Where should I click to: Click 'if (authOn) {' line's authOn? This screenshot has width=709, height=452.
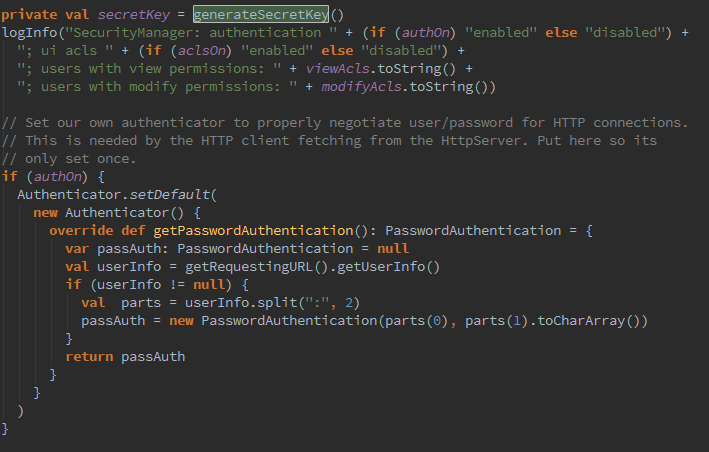[x=57, y=177]
